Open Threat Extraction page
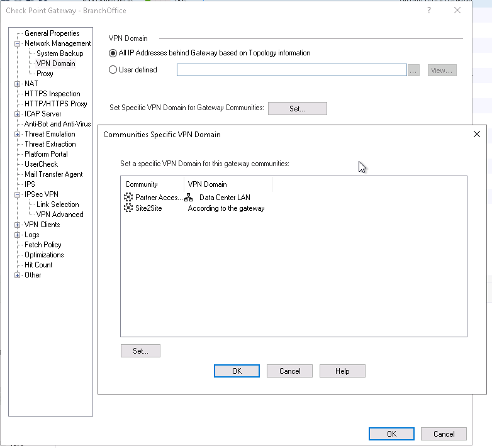 point(50,144)
